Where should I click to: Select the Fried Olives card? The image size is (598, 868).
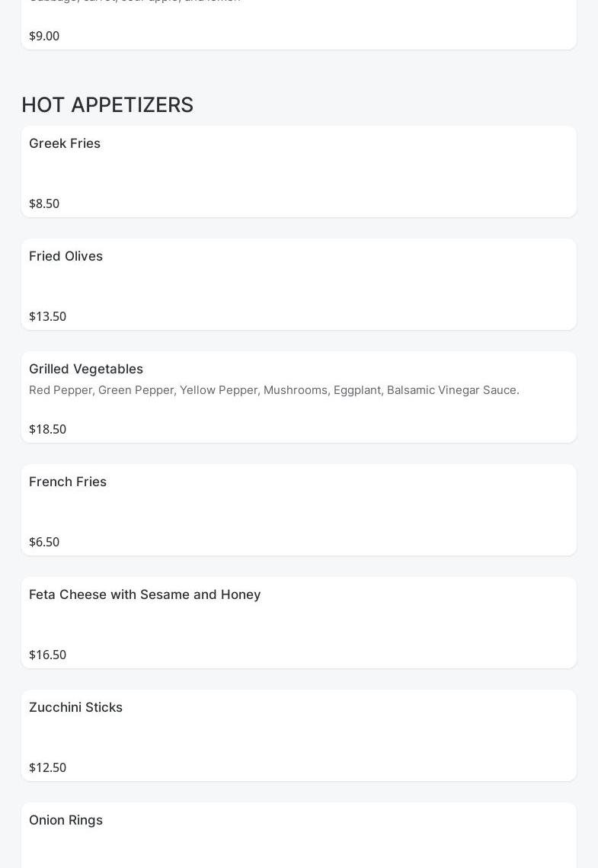tap(299, 284)
